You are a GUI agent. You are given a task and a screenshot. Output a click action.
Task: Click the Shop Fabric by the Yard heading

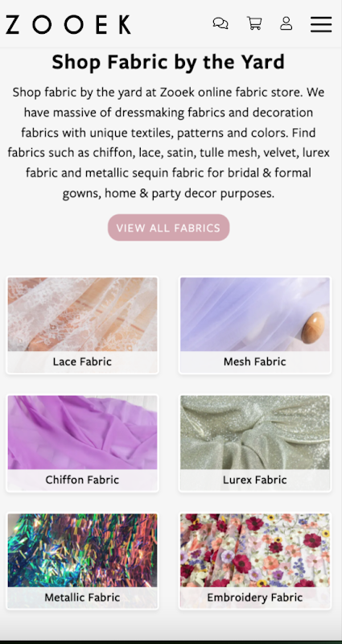[x=168, y=63]
